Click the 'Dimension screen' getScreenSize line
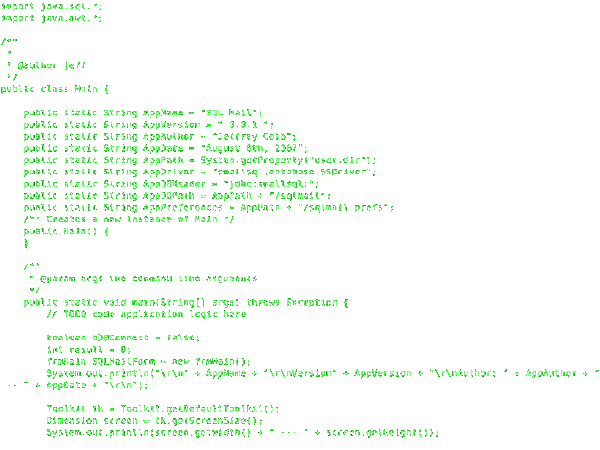Screen dimensions: 600x450 (155, 421)
